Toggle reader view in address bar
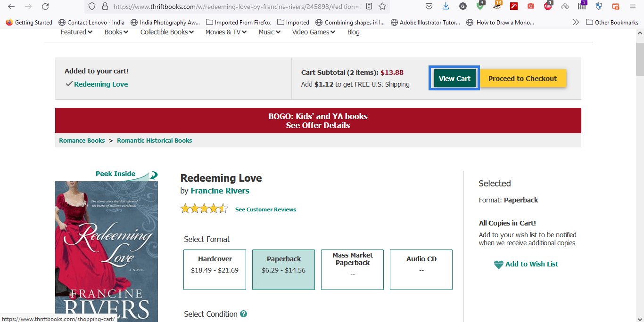Screen dimensions: 644x322 coord(369,7)
